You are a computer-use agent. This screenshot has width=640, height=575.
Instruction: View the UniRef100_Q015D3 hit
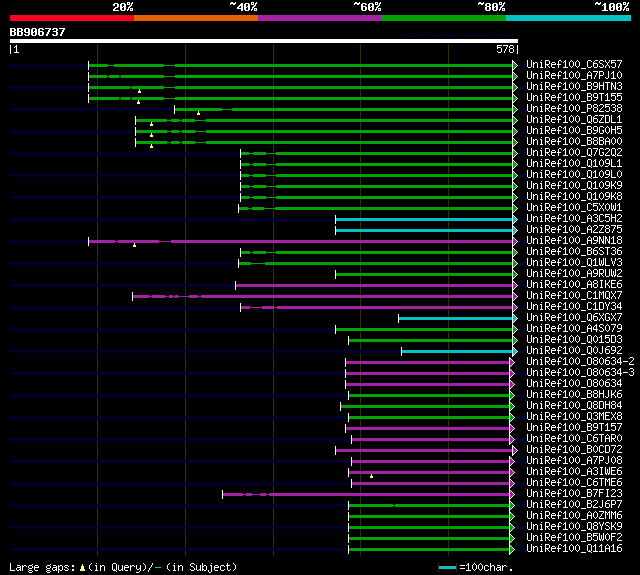(x=574, y=340)
